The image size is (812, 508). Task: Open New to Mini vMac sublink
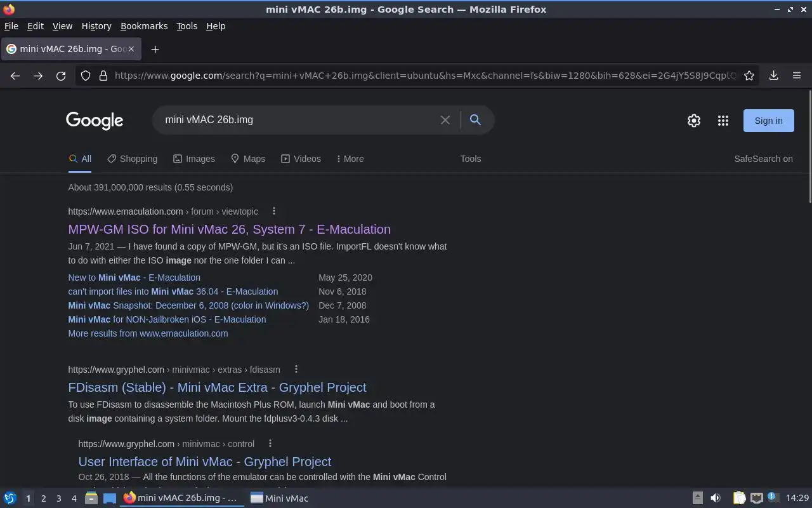pos(134,277)
